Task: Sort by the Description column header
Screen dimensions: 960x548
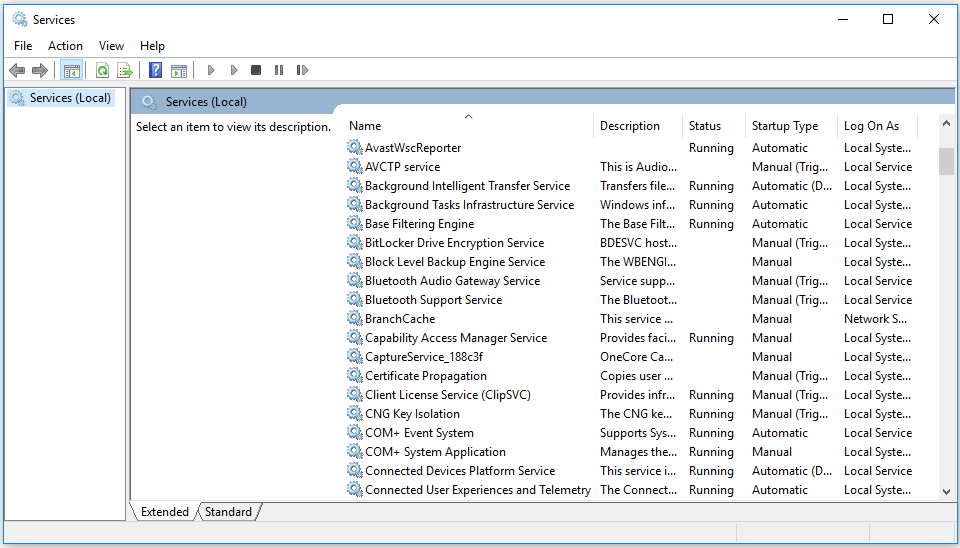Action: tap(638, 126)
